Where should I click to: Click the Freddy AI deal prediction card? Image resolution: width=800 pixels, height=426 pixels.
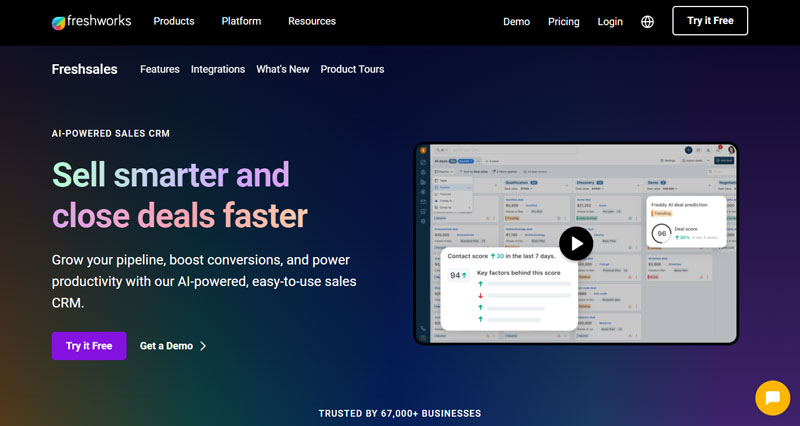(687, 222)
